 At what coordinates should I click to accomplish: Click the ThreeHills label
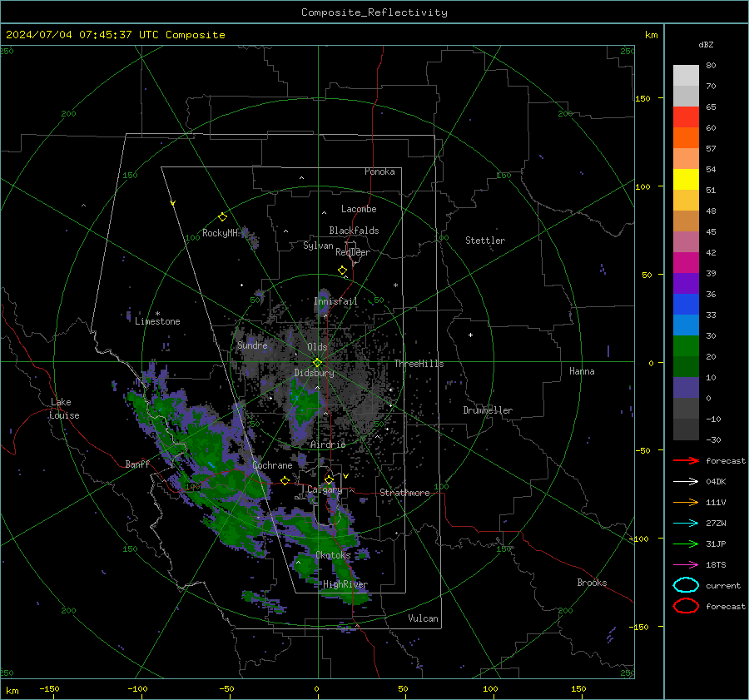tap(419, 364)
